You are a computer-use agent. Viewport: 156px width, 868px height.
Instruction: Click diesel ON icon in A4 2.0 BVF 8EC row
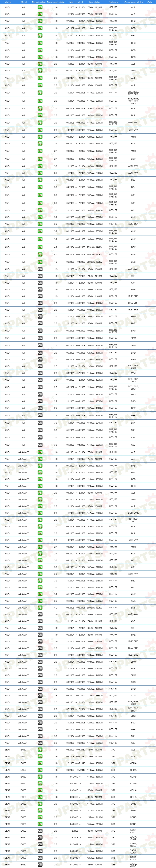pyautogui.click(x=40, y=323)
